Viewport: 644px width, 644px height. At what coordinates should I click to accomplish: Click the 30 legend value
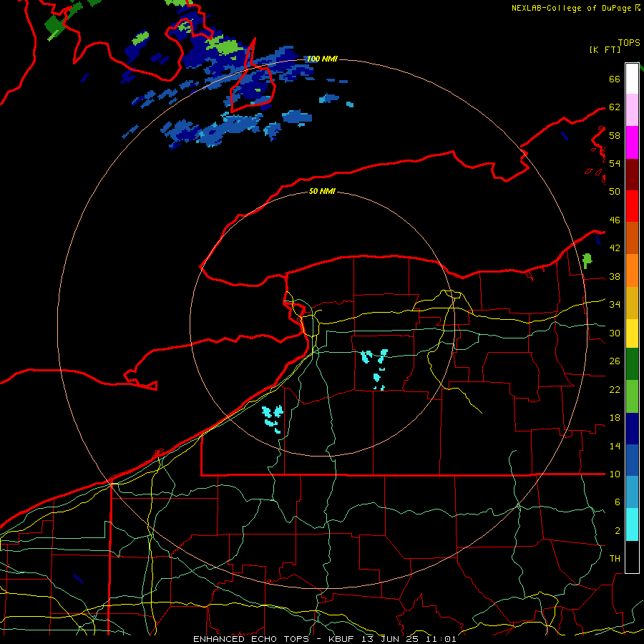(x=615, y=333)
